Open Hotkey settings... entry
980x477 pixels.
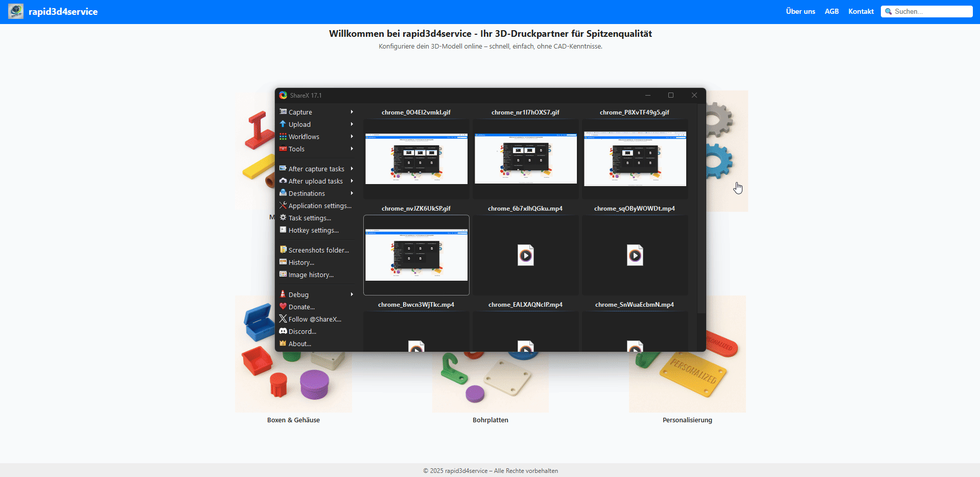tap(317, 230)
